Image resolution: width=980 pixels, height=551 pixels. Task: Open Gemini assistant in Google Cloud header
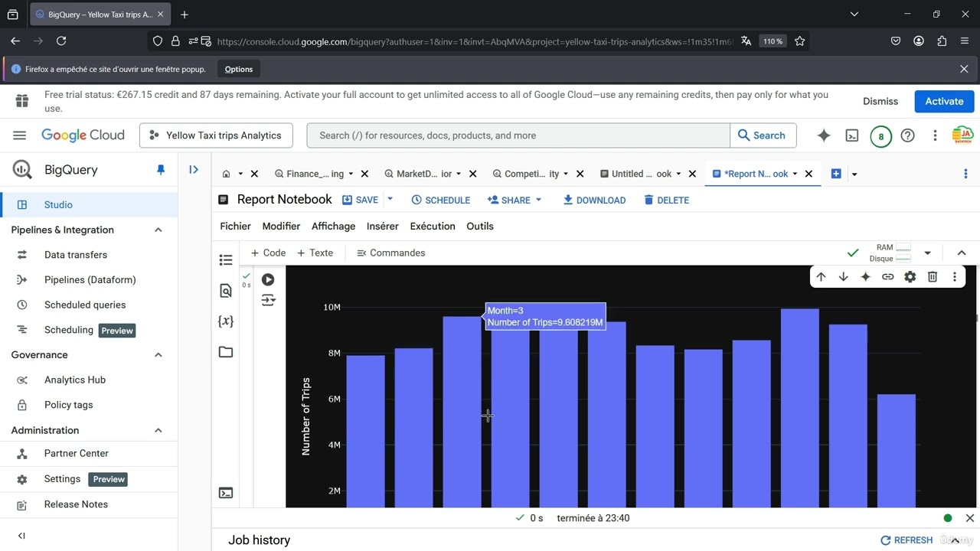click(824, 135)
